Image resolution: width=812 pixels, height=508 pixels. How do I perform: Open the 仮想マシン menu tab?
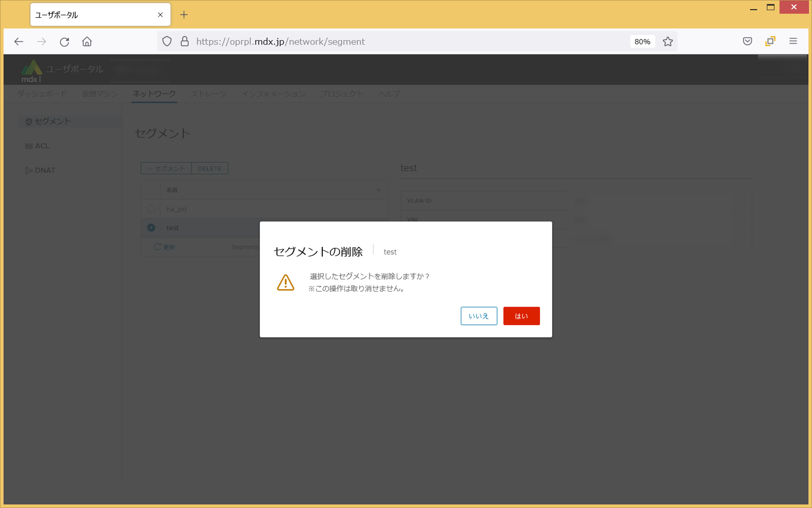coord(100,94)
